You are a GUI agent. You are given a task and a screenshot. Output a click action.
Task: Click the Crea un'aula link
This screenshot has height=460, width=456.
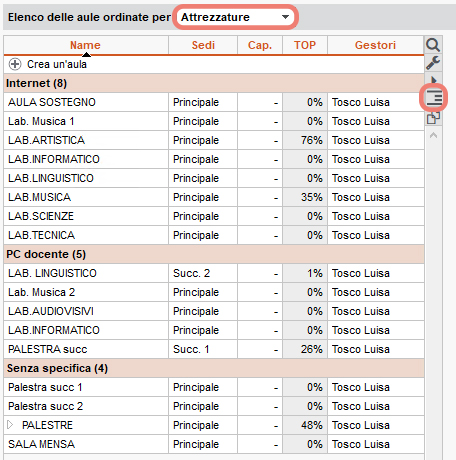(57, 64)
